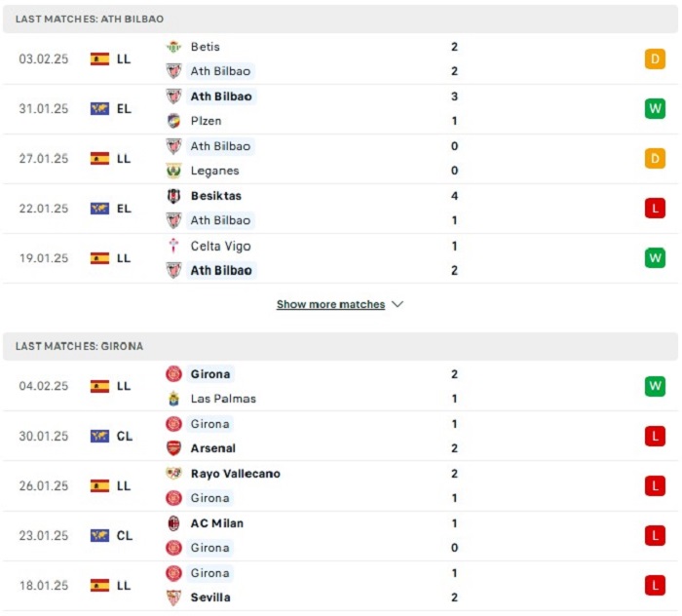Open the Girona vs Las Palmas match row
This screenshot has height=616, width=682.
[340, 386]
